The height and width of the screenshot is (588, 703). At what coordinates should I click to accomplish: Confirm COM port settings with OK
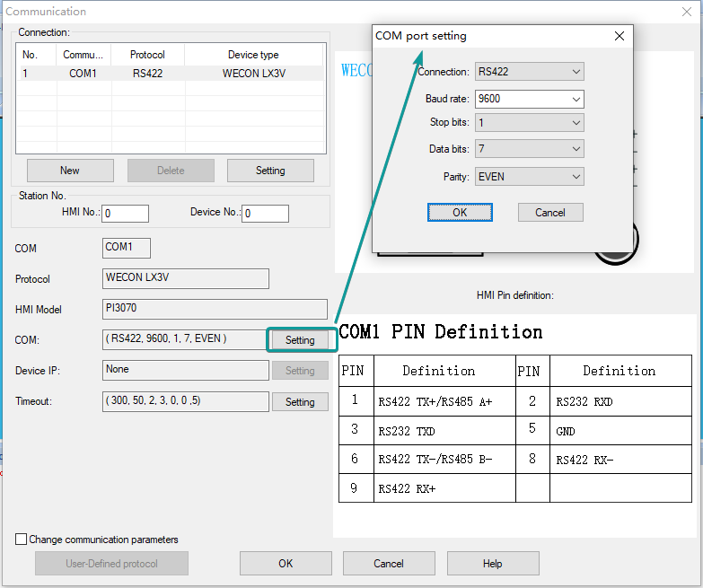460,213
